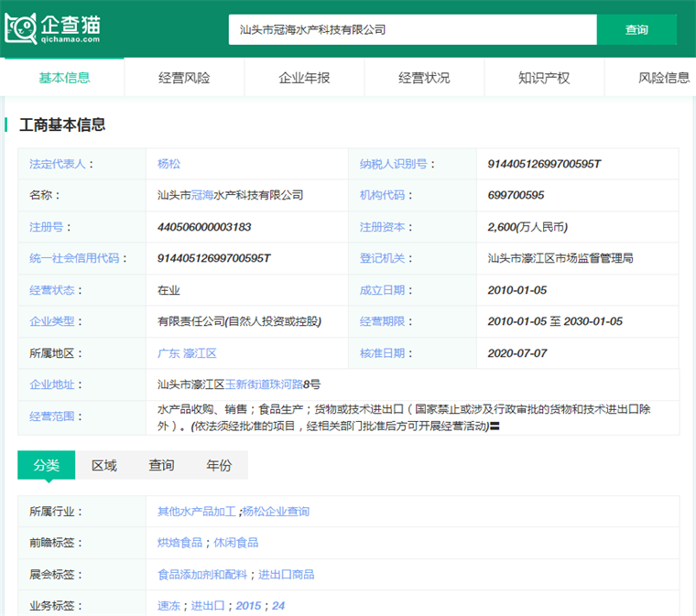Click the green 查询 search button
This screenshot has width=696, height=616.
tap(636, 29)
